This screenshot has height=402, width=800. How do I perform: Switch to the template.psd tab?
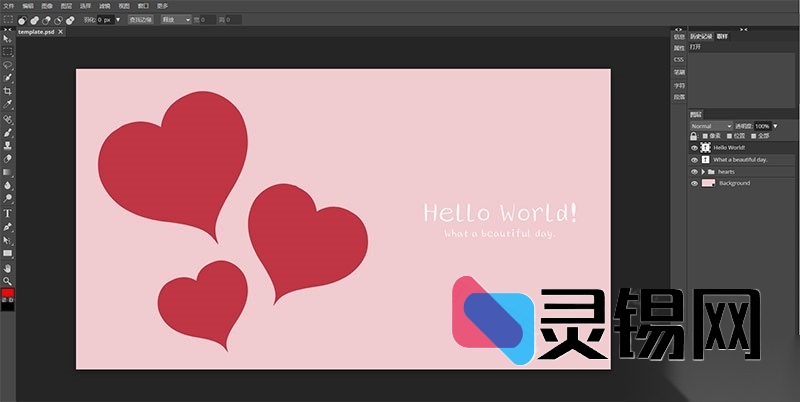[36, 32]
